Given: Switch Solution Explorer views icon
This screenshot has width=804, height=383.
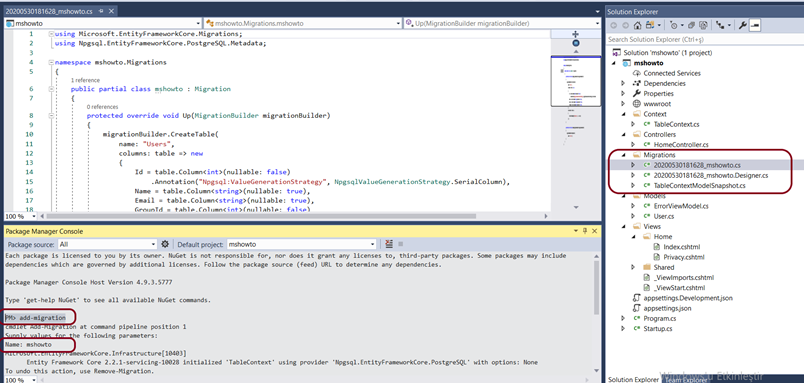Looking at the screenshot, I should pyautogui.click(x=650, y=25).
